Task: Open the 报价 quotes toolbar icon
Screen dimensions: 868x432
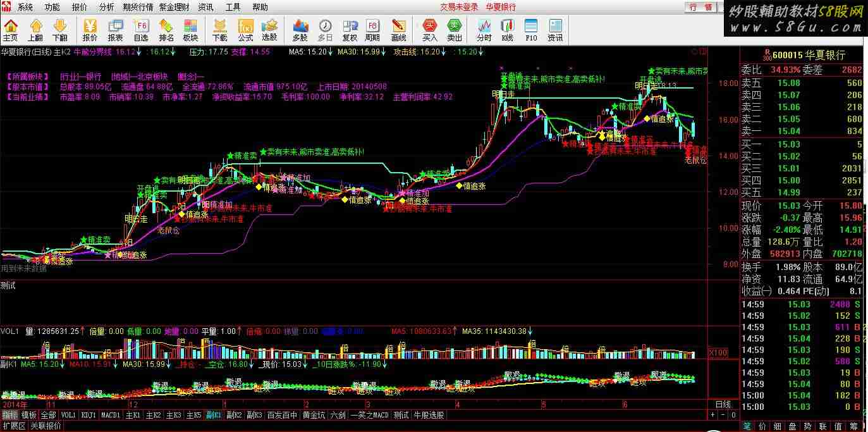Action: tap(90, 30)
